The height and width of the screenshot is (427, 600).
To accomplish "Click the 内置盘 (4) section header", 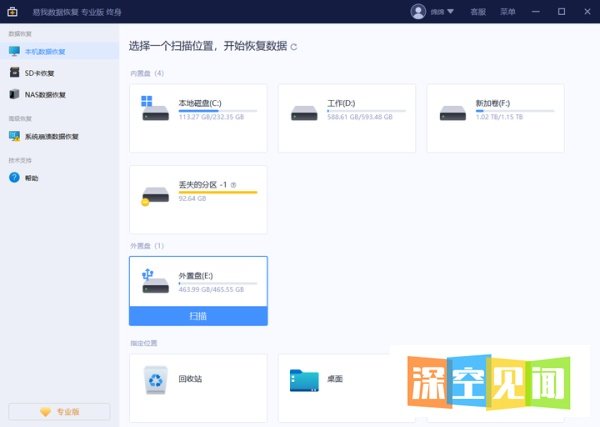I will (x=147, y=73).
